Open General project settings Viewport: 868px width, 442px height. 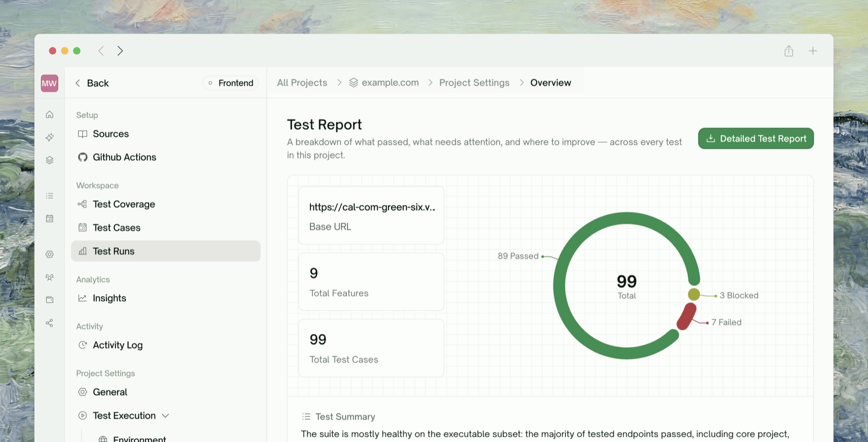[x=103, y=392]
